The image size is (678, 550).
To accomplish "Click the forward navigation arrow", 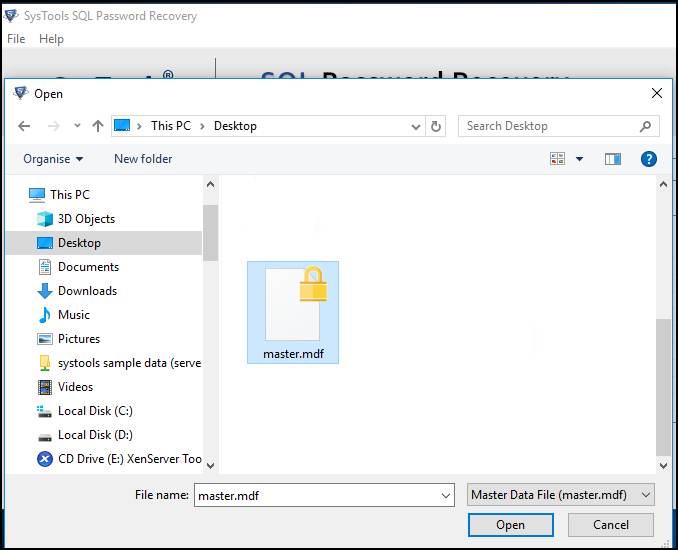I will 53,126.
